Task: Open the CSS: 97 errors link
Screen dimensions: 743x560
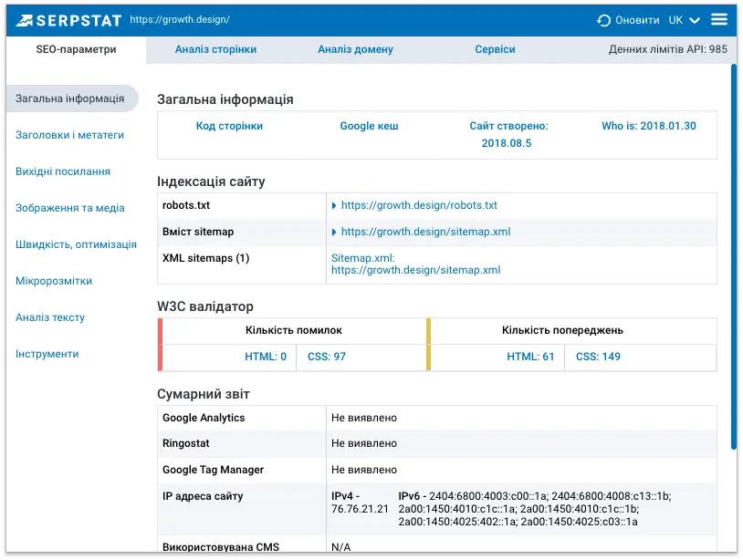Action: point(326,357)
